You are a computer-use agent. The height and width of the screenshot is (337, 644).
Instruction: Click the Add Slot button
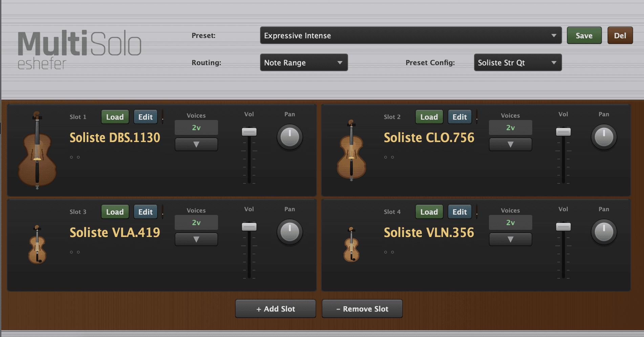275,309
